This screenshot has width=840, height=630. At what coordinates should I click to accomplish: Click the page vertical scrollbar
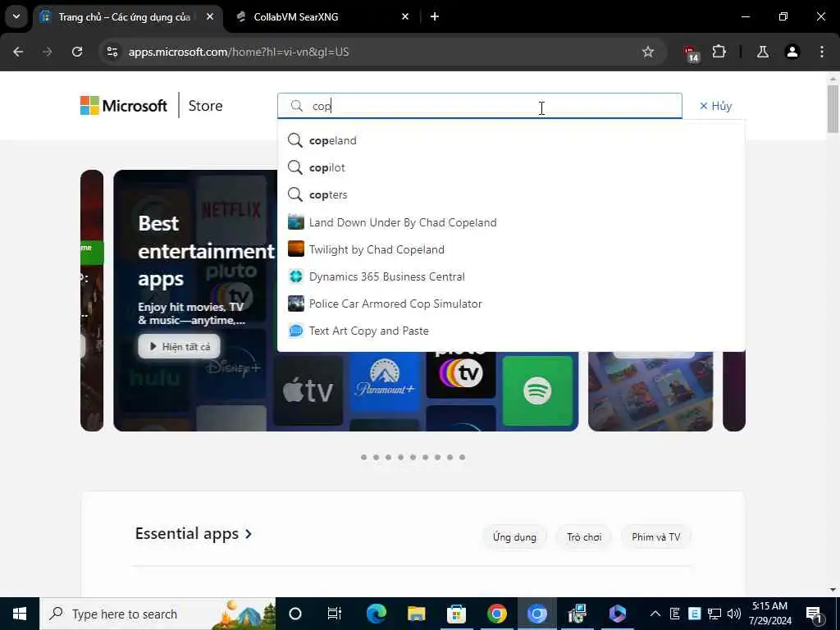click(x=833, y=110)
